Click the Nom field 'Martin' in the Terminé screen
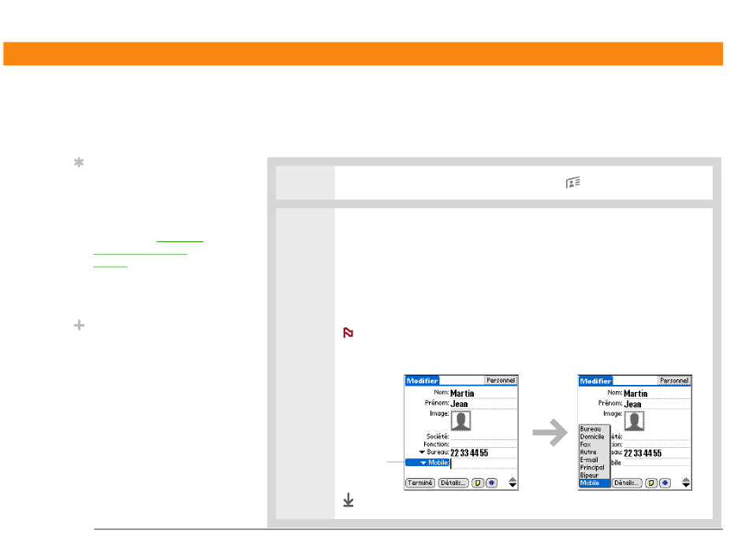Screen dimensions: 749x560 [483, 394]
